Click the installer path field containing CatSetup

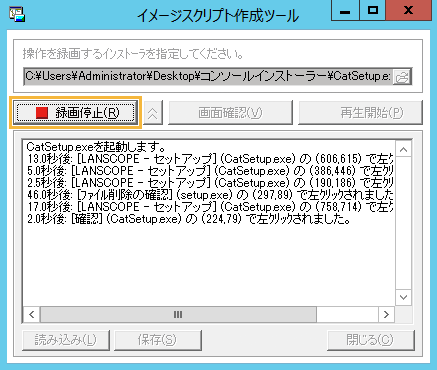click(x=208, y=77)
